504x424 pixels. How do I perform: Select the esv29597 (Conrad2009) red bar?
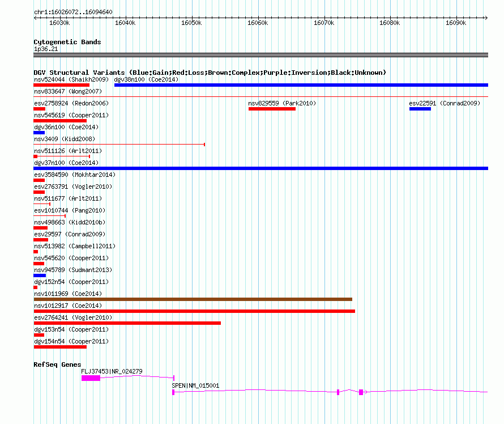[41, 240]
